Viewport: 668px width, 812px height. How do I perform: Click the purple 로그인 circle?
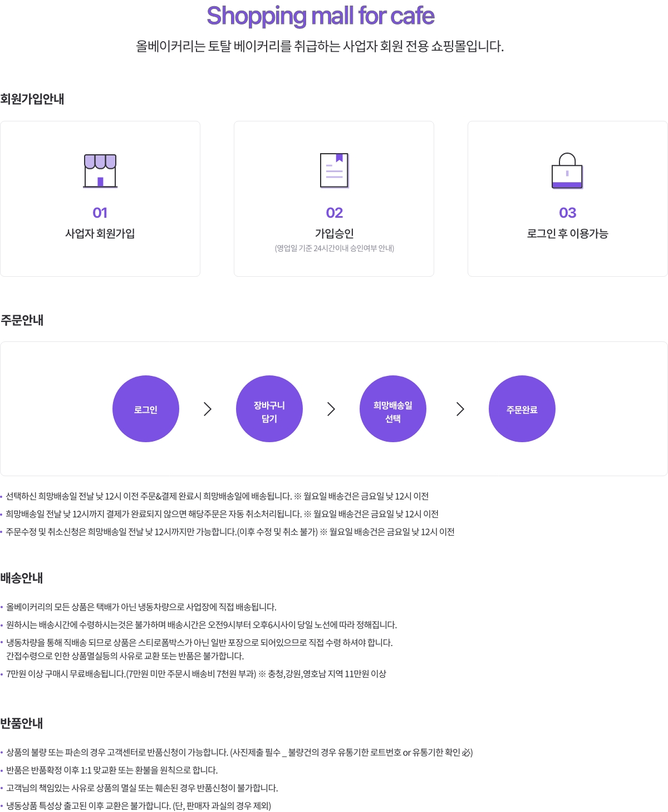pyautogui.click(x=146, y=409)
